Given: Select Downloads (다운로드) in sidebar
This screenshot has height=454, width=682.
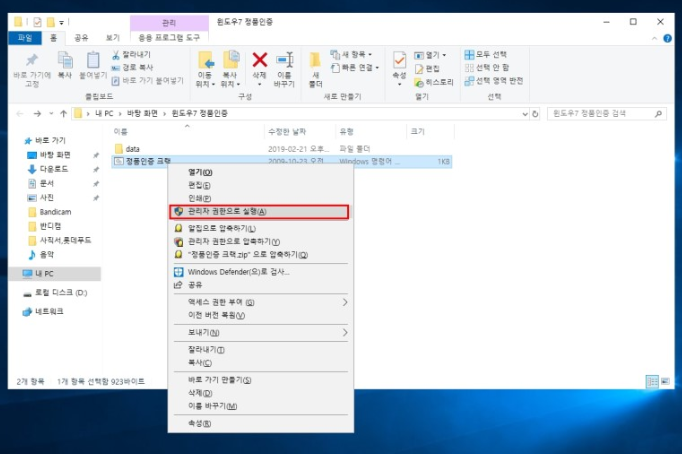Looking at the screenshot, I should (x=48, y=169).
